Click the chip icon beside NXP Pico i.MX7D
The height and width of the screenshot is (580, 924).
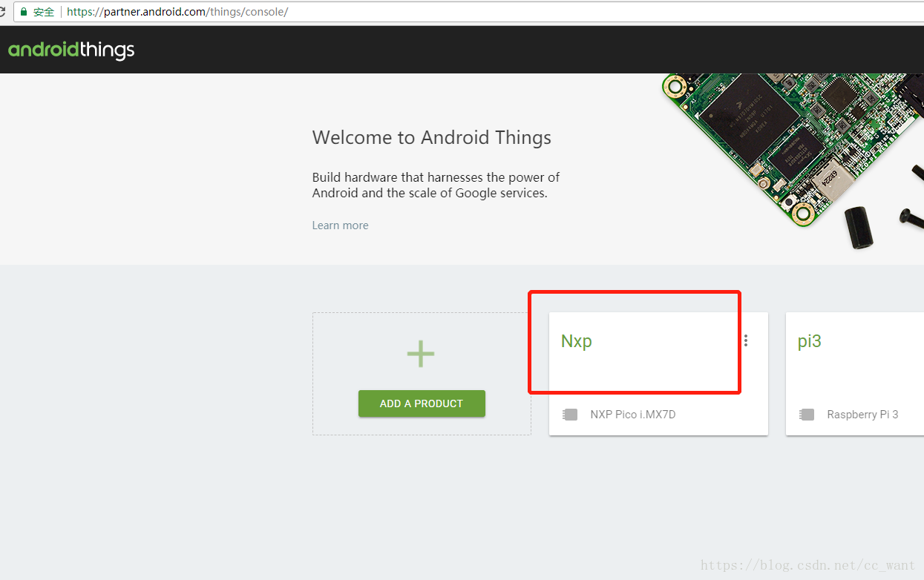pos(570,415)
